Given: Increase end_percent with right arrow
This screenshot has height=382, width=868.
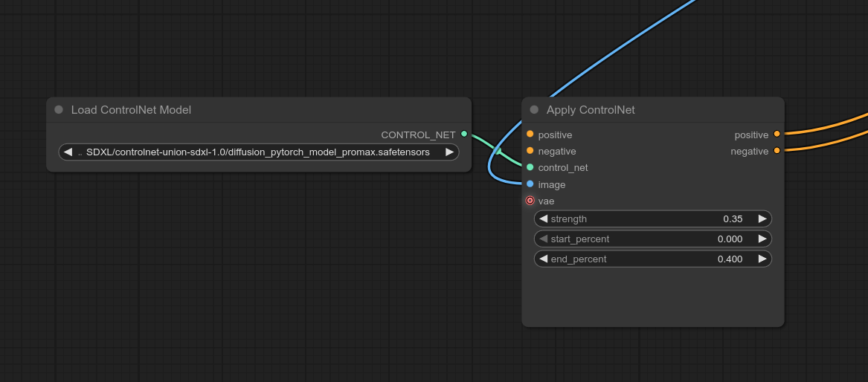Looking at the screenshot, I should tap(762, 259).
